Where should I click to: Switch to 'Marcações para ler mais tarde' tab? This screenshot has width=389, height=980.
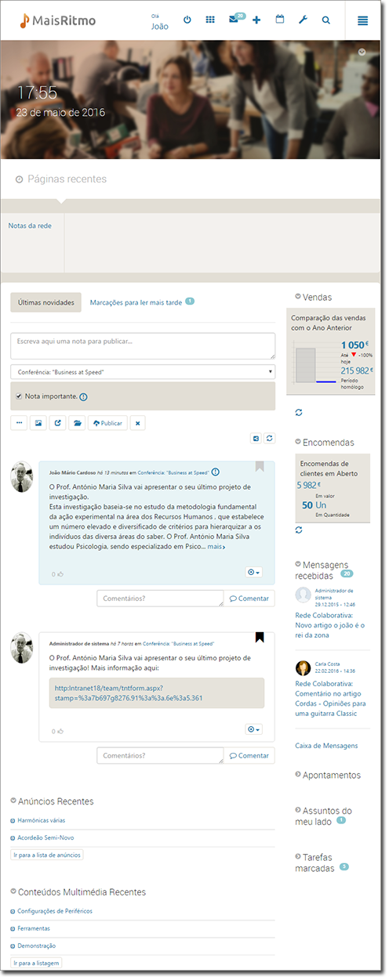(x=136, y=302)
